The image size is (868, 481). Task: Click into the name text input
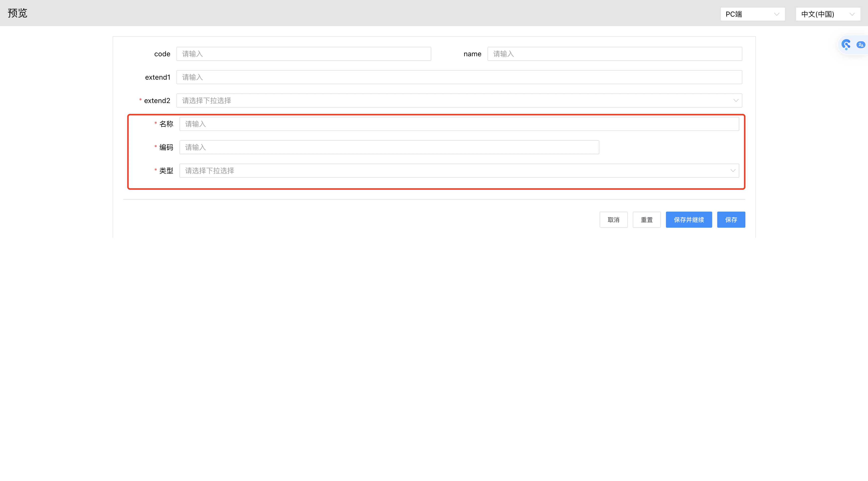click(614, 54)
